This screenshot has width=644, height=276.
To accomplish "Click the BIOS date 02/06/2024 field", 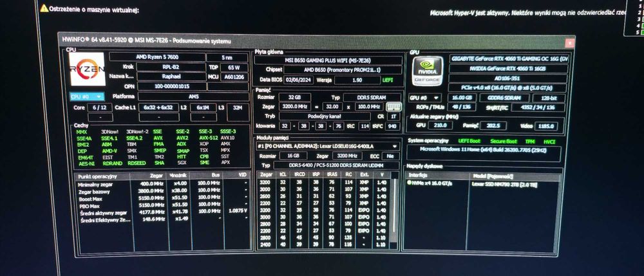I will point(299,80).
